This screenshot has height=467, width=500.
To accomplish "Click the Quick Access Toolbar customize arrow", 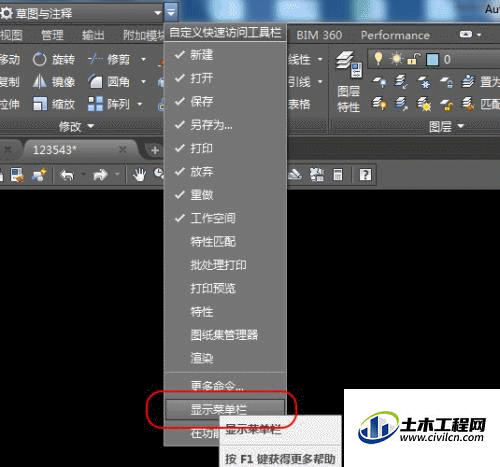I will pyautogui.click(x=171, y=13).
